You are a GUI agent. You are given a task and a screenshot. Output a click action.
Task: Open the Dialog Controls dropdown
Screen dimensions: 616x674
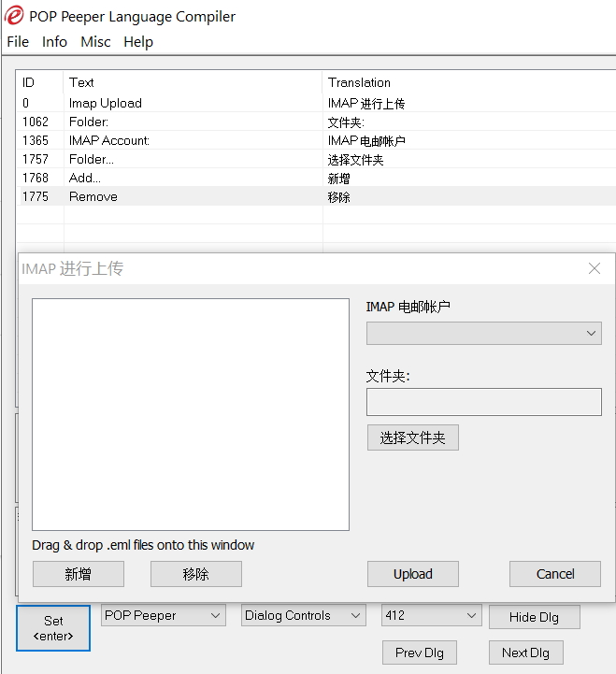point(304,615)
